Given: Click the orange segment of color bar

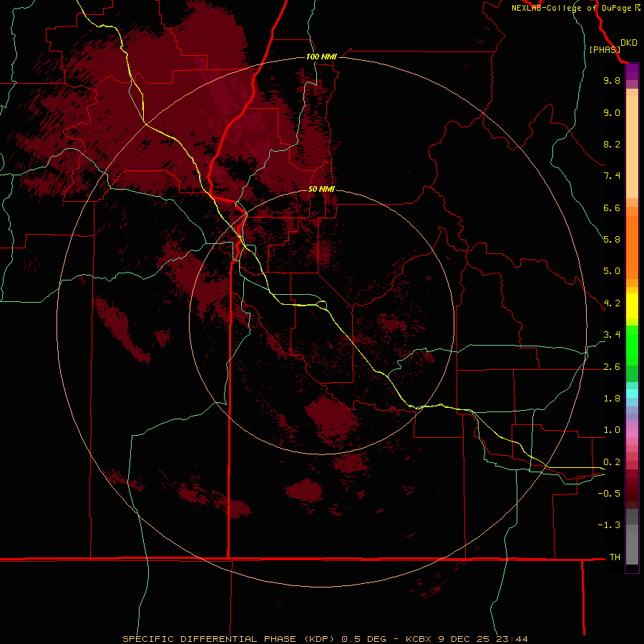Looking at the screenshot, I should click(x=632, y=248).
